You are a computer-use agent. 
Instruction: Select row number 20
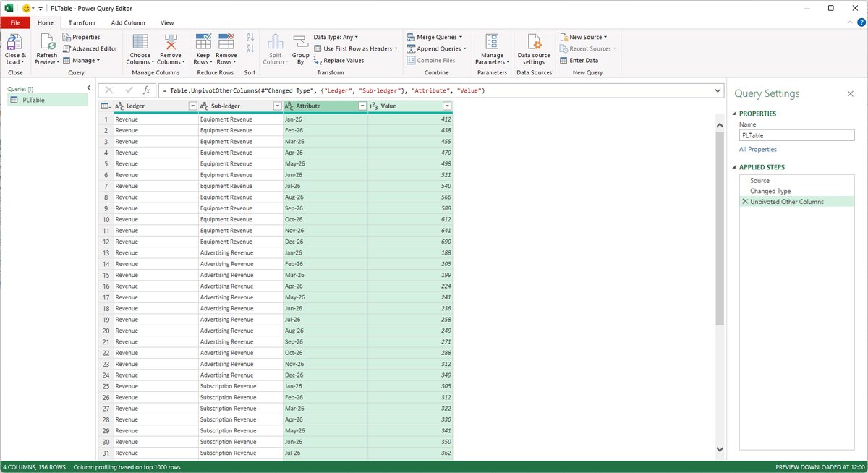[106, 331]
